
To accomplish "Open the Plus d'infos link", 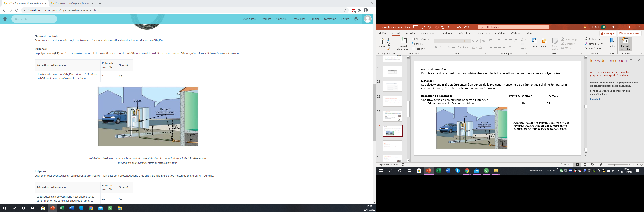I will [596, 99].
